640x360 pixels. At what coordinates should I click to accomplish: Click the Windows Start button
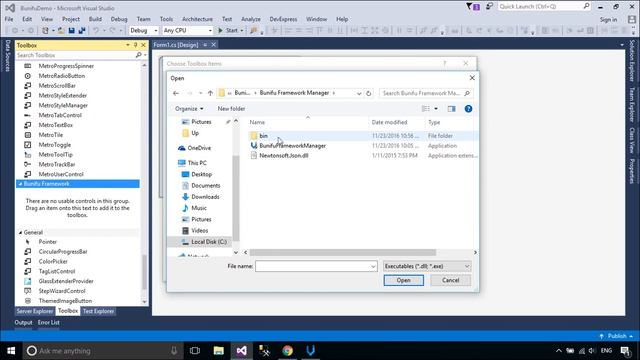[x=11, y=351]
